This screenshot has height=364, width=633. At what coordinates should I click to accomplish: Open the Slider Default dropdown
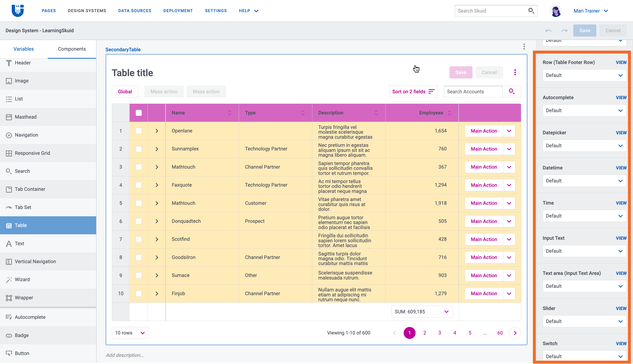click(x=584, y=321)
